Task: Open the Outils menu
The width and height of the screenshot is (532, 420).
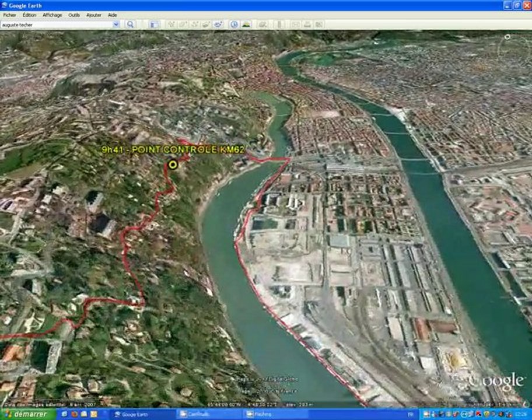Action: click(74, 15)
